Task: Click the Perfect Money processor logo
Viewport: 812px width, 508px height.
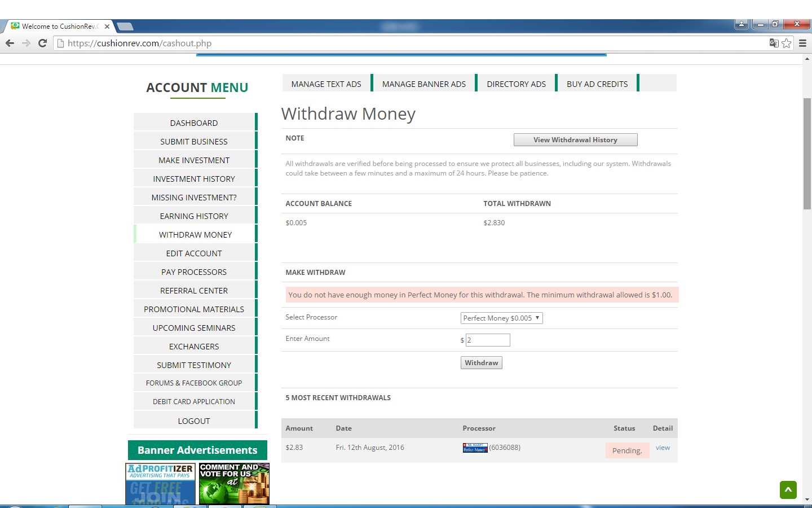Action: [x=475, y=448]
